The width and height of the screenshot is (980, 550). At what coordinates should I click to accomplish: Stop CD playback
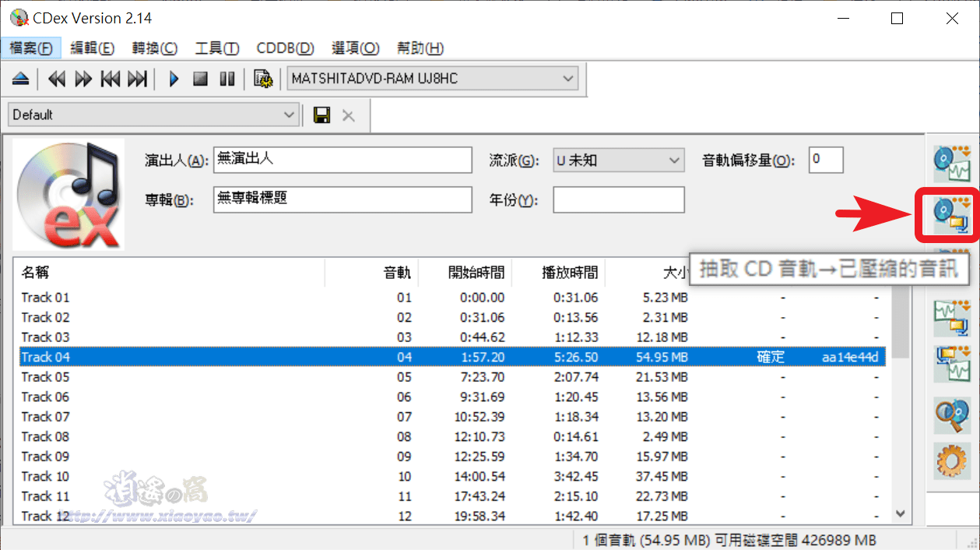click(201, 78)
